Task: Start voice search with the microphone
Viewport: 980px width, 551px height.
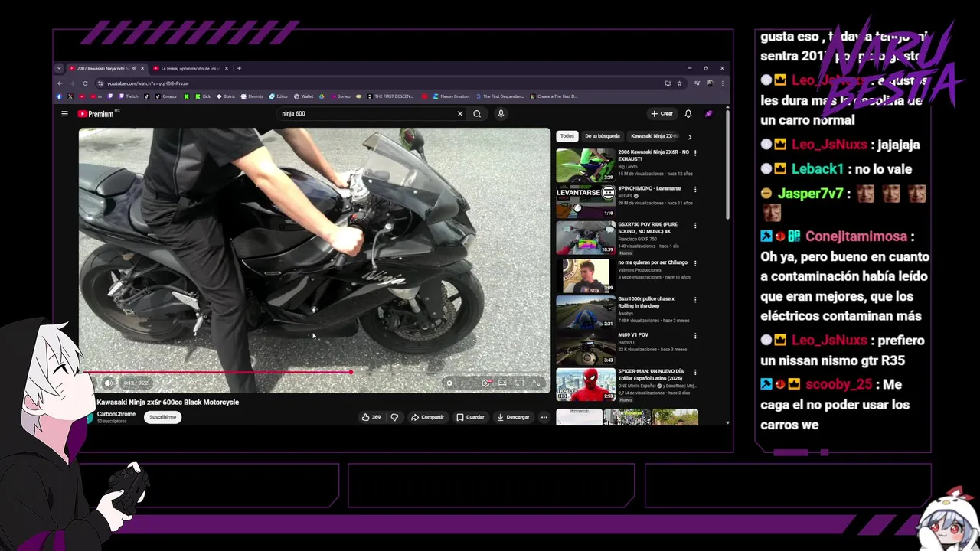Action: [501, 114]
